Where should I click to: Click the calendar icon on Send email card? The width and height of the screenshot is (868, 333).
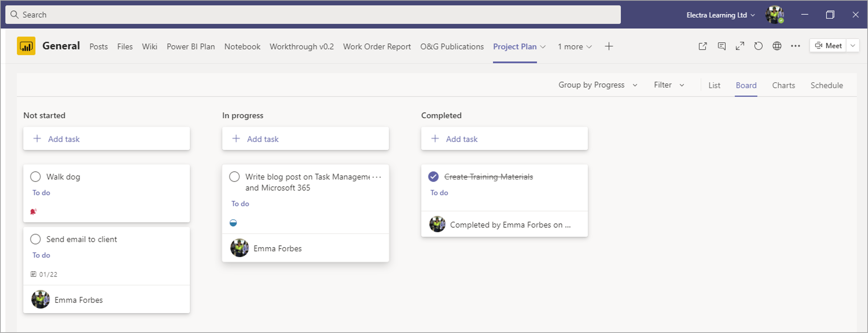pos(33,274)
